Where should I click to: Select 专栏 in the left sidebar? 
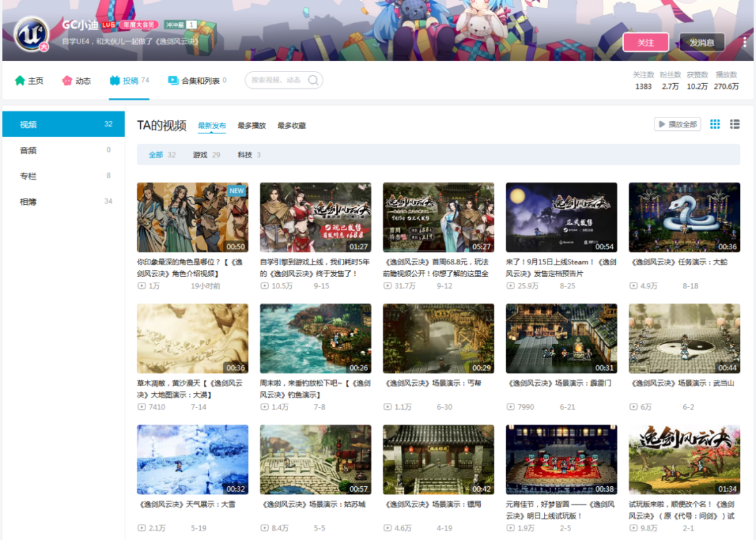tap(64, 176)
